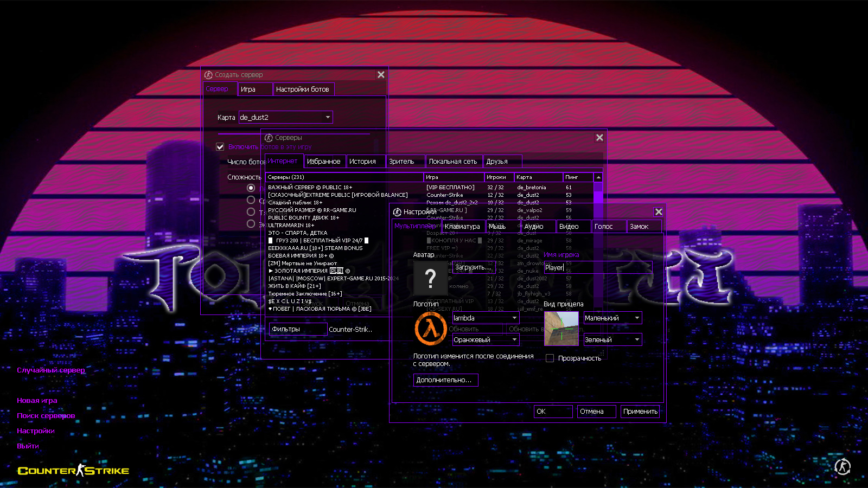Click the orange lambda logo preview
Viewport: 868px width, 488px height.
[431, 329]
